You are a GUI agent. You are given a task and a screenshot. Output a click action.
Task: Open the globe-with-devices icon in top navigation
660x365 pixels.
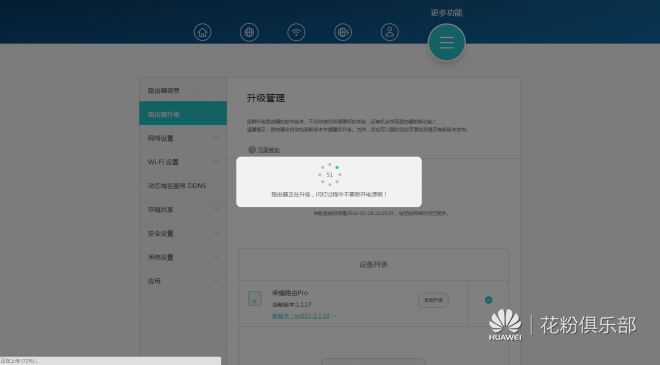pos(343,32)
